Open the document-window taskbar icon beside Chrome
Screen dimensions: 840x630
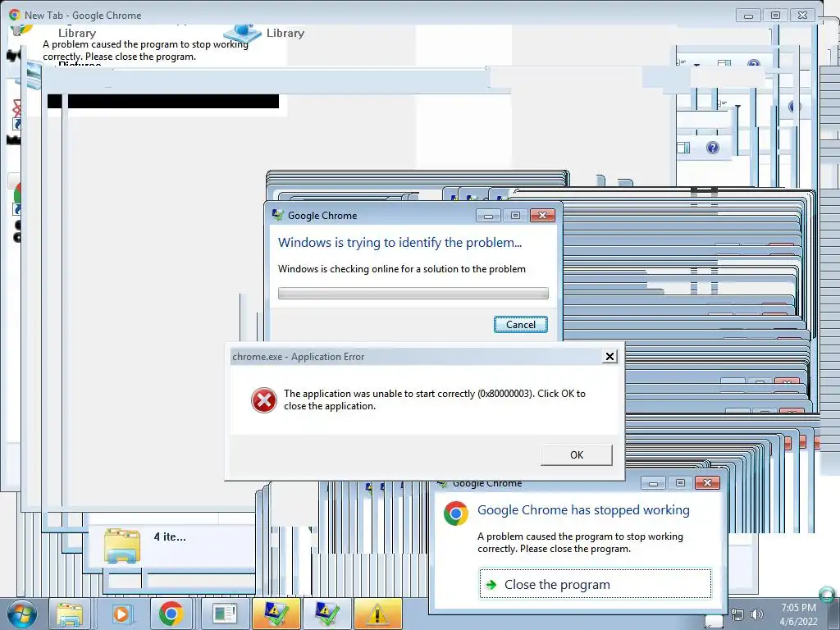tap(225, 614)
